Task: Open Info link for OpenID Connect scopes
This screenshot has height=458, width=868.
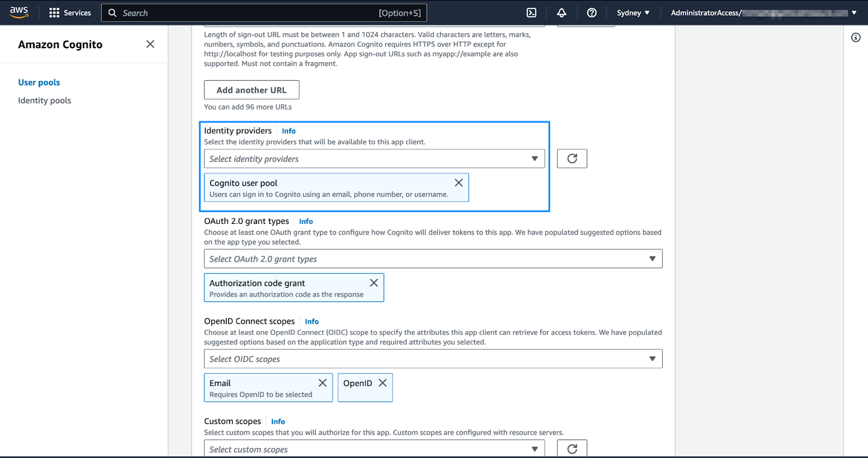Action: 312,321
